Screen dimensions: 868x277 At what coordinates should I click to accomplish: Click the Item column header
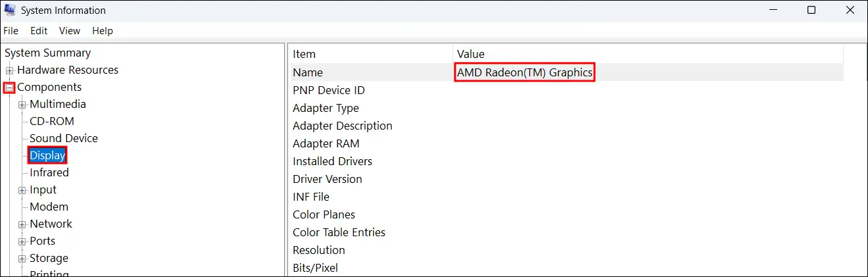[x=371, y=54]
